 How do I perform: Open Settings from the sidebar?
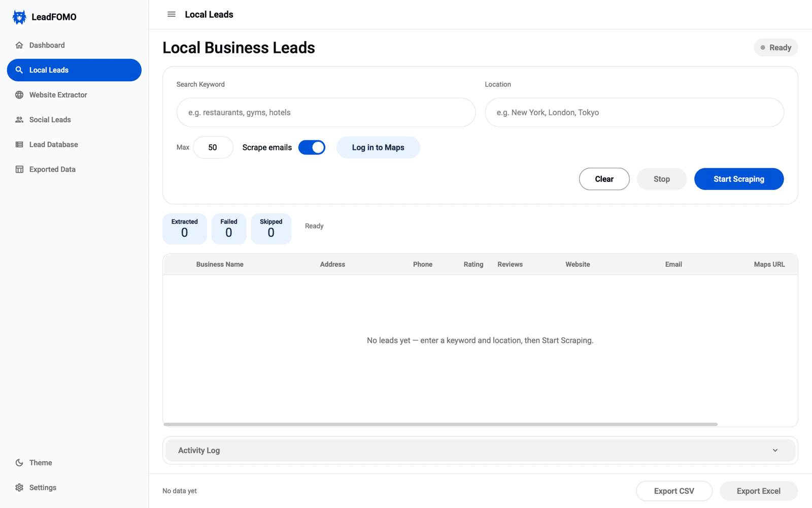coord(74,488)
